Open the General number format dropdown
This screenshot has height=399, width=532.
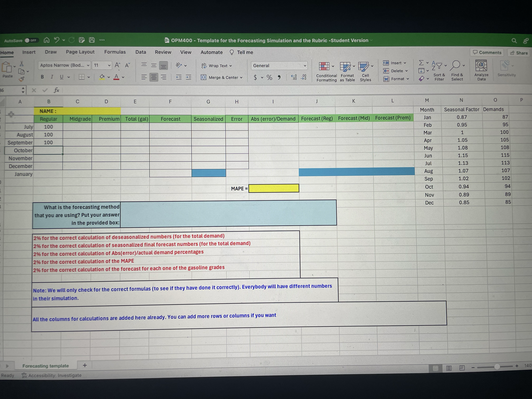click(x=305, y=66)
